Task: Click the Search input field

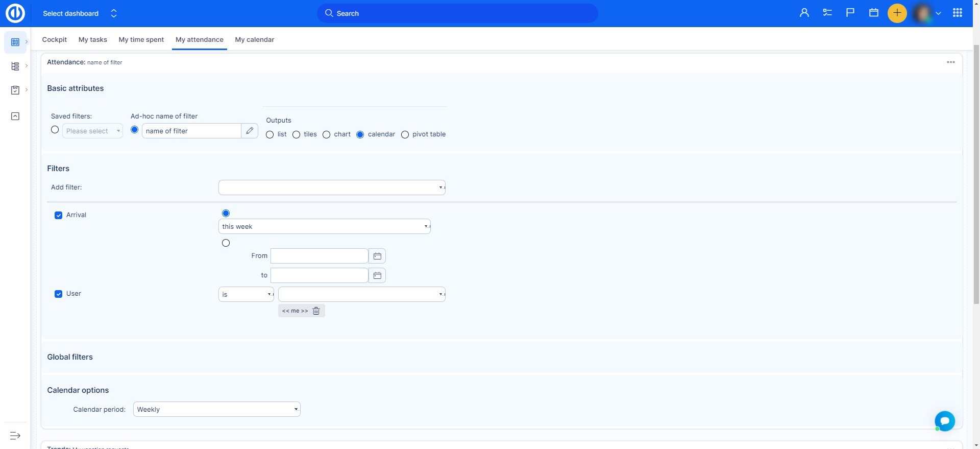Action: pos(457,14)
